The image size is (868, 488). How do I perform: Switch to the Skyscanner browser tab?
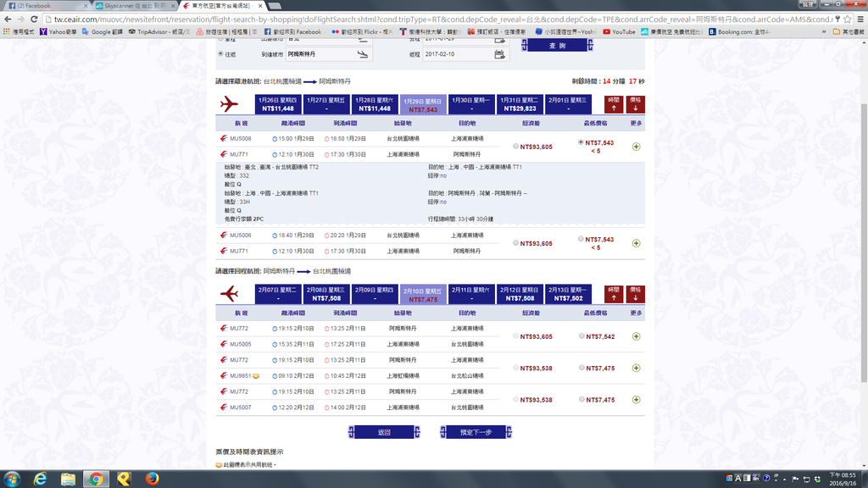(135, 6)
